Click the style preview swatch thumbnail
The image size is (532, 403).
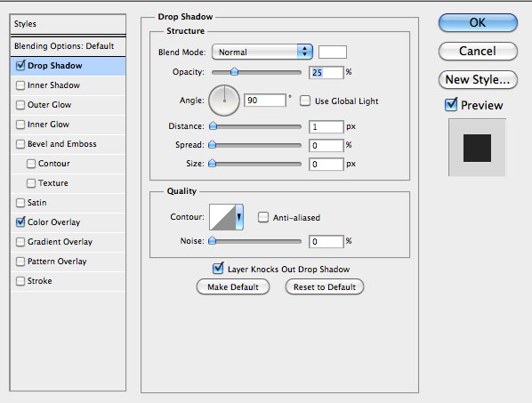pyautogui.click(x=477, y=148)
